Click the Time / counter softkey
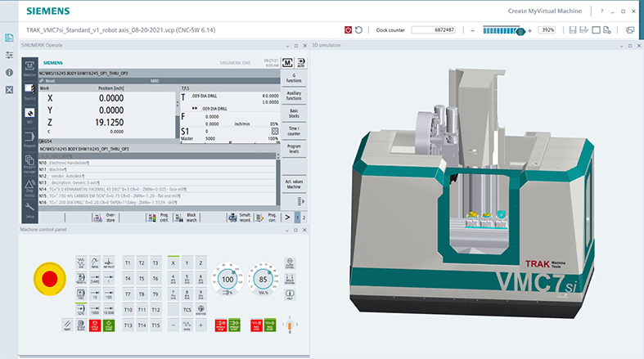This screenshot has width=644, height=359. [294, 131]
